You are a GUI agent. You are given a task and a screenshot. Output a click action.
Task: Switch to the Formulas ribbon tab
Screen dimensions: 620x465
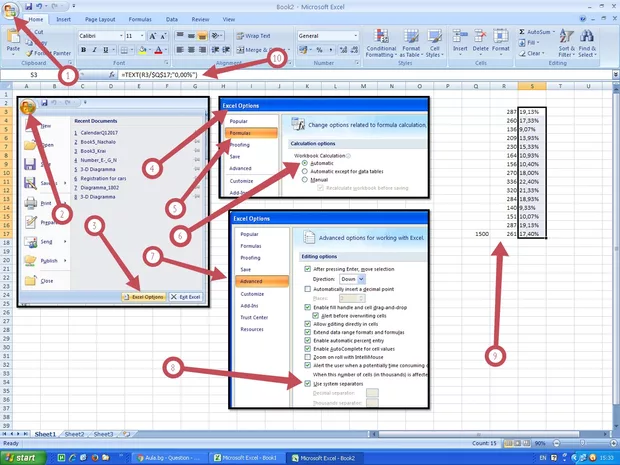coord(140,19)
